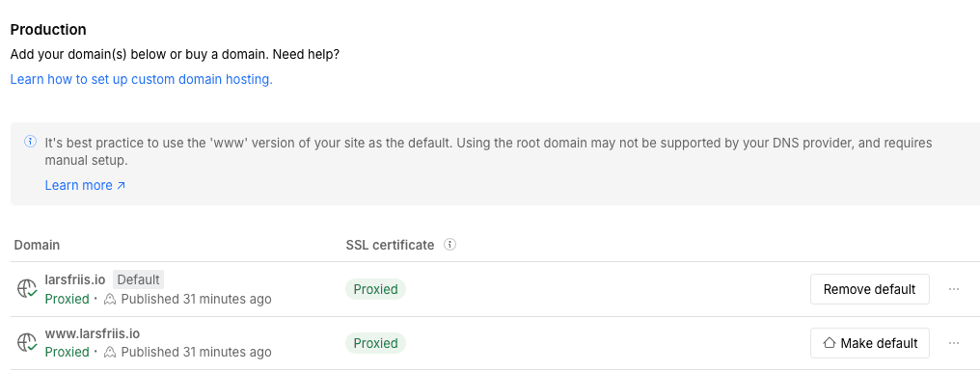The width and height of the screenshot is (980, 371).
Task: Click the Default badge beside larsfriis.io
Action: click(x=138, y=279)
